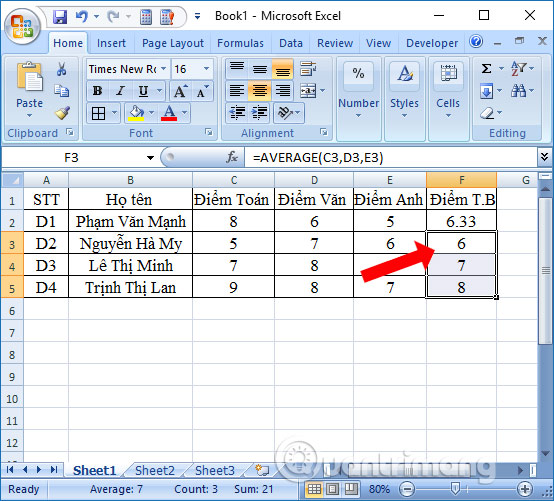Screen dimensions: 554x501
Task: Select the cell containing 6.33
Action: coord(461,222)
